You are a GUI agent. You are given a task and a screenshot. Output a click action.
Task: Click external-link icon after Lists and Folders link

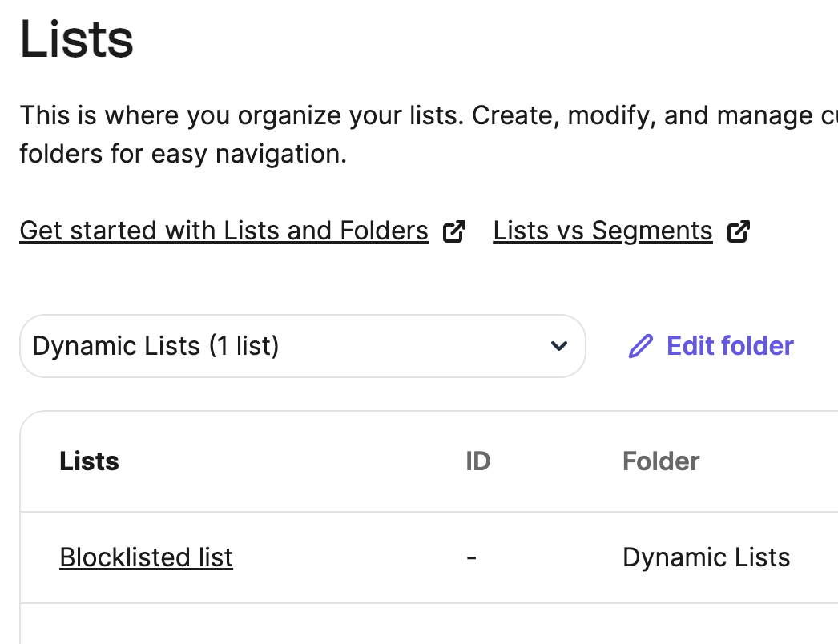[x=454, y=231]
